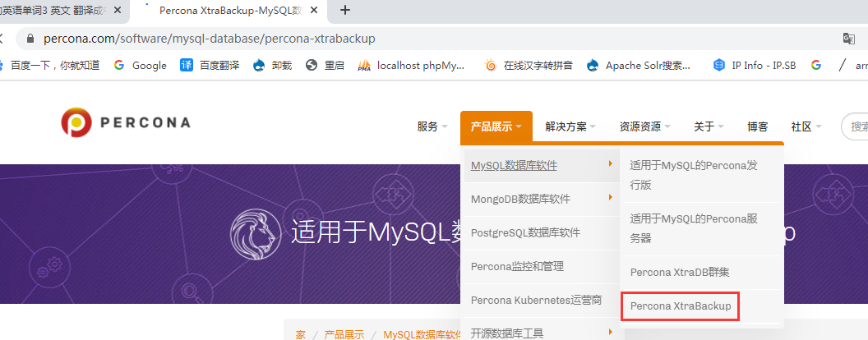This screenshot has height=340, width=868.
Task: Expand the 解决方案 navigation menu
Action: 570,126
